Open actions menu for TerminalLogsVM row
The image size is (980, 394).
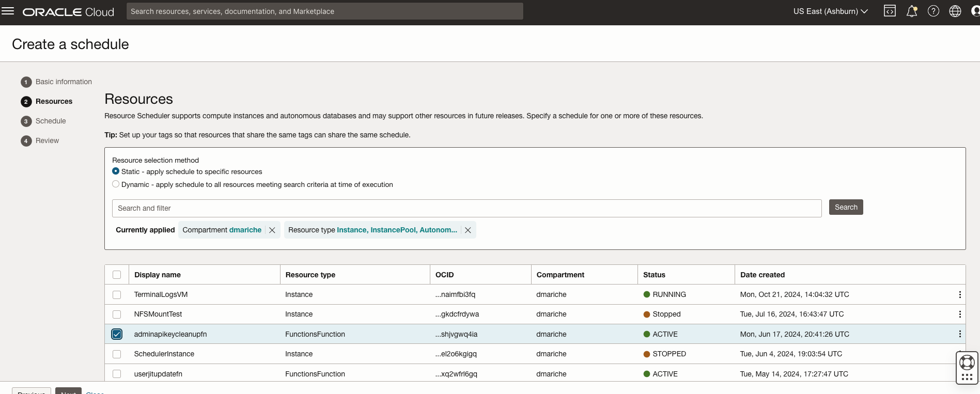[960, 294]
